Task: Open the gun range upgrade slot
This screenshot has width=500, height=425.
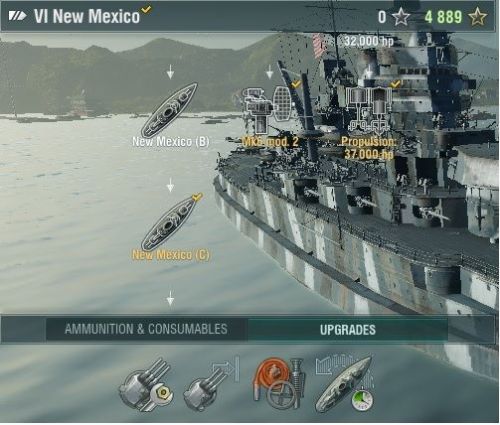Action: (x=212, y=383)
